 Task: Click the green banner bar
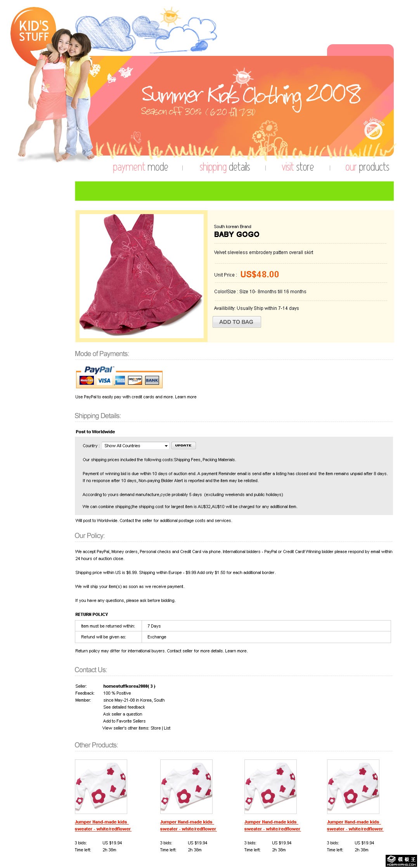click(234, 191)
